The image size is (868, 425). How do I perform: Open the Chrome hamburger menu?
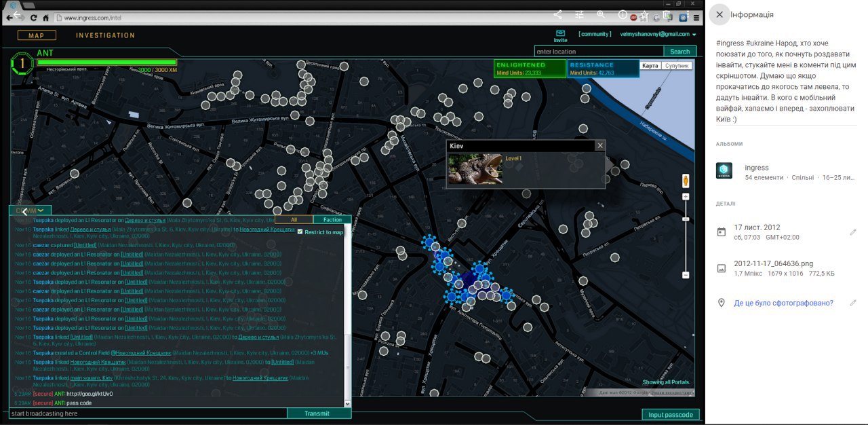click(696, 18)
